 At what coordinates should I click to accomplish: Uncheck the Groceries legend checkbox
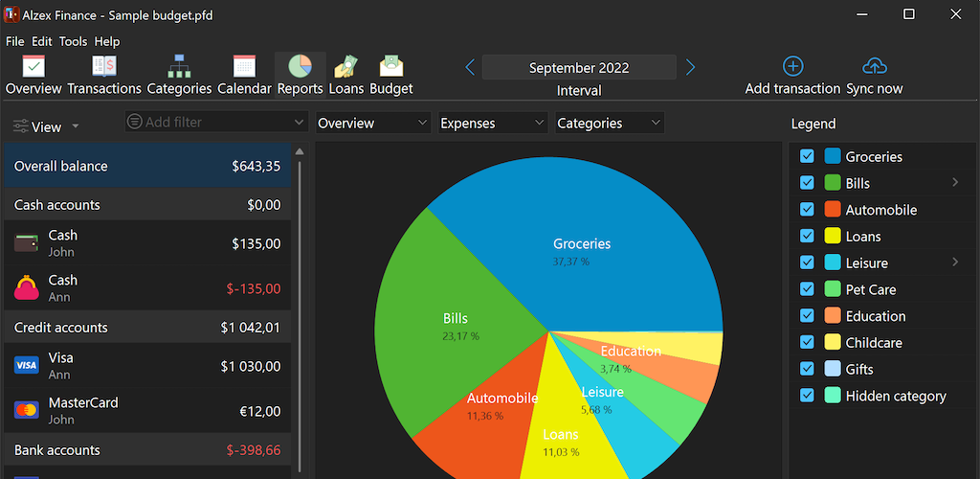click(x=807, y=156)
